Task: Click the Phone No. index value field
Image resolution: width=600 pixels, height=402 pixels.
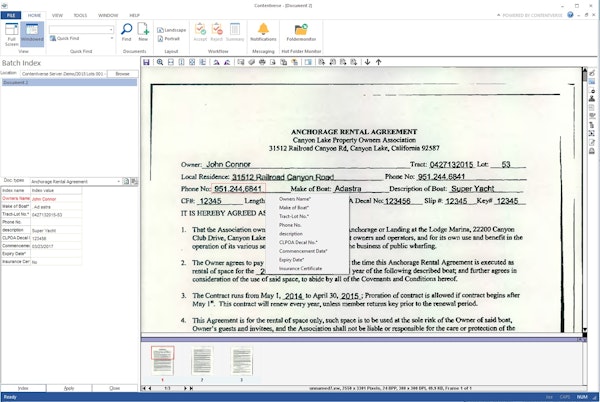Action: point(56,222)
